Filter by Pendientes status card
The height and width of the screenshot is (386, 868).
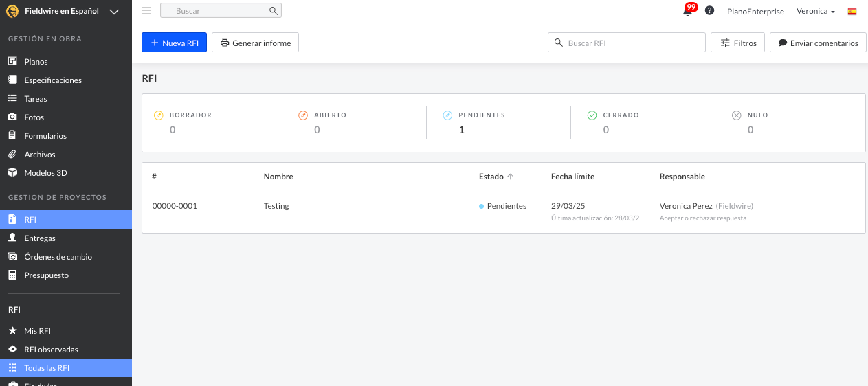point(481,122)
